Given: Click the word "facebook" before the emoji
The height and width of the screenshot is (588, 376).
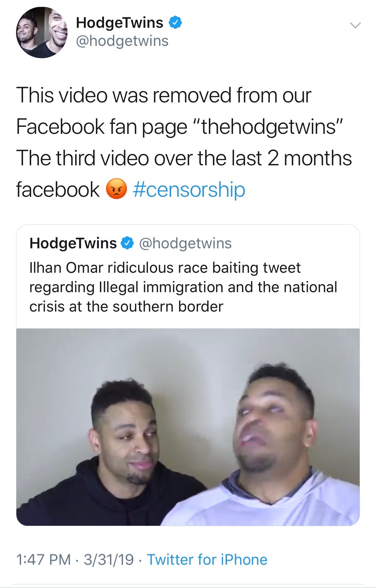Looking at the screenshot, I should tap(58, 190).
